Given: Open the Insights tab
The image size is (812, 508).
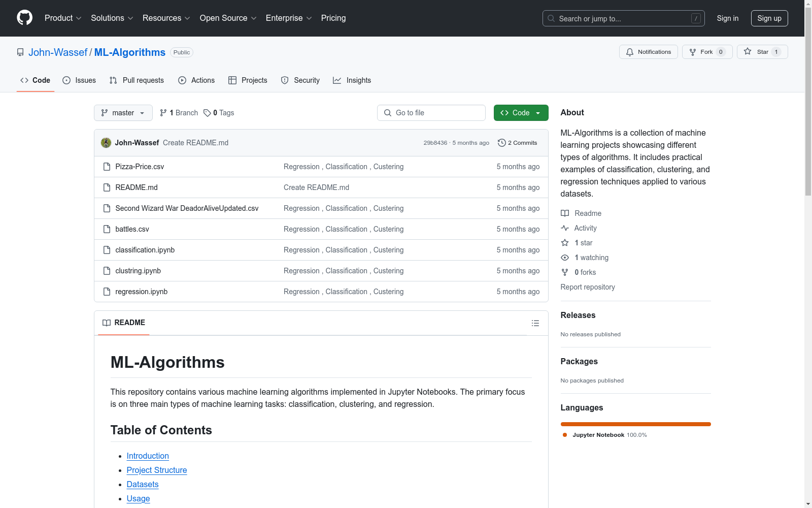Looking at the screenshot, I should (x=352, y=80).
